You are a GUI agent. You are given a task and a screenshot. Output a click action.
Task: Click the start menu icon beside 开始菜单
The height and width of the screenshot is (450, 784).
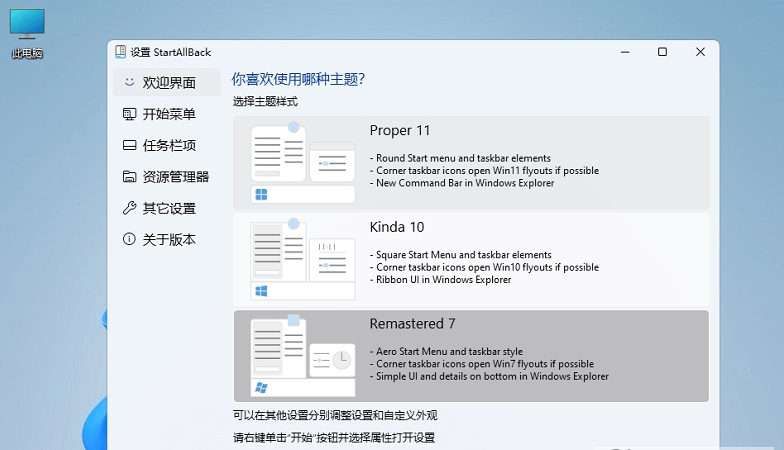tap(130, 114)
